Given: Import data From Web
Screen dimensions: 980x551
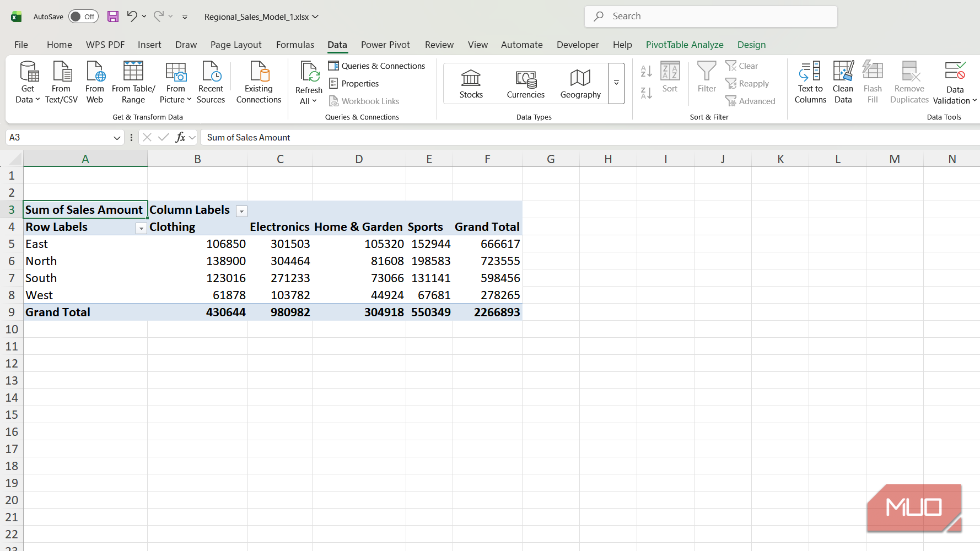Looking at the screenshot, I should point(95,82).
